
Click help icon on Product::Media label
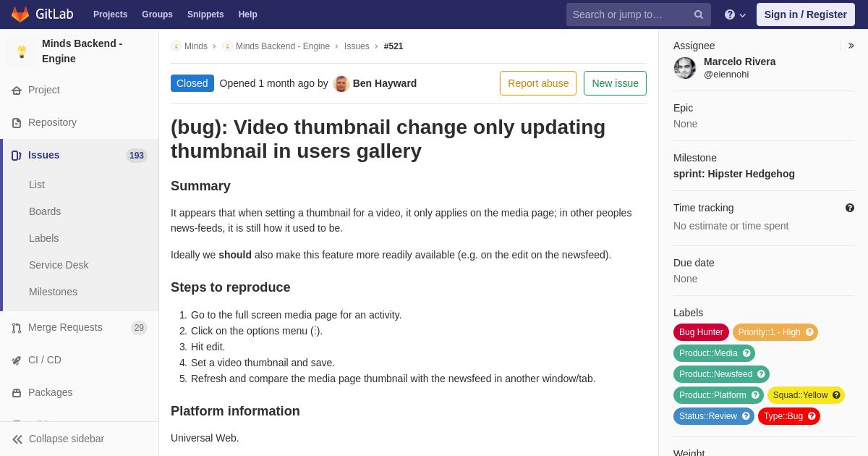(746, 353)
